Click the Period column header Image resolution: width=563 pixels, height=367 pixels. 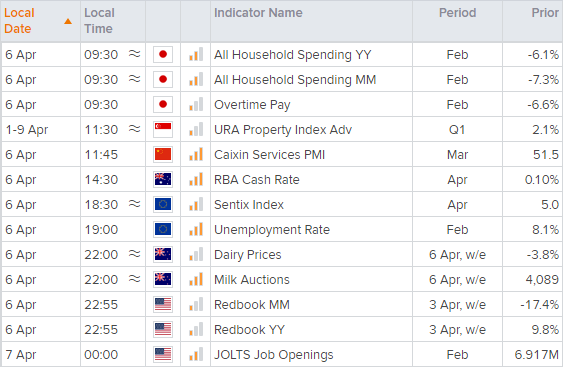[457, 13]
